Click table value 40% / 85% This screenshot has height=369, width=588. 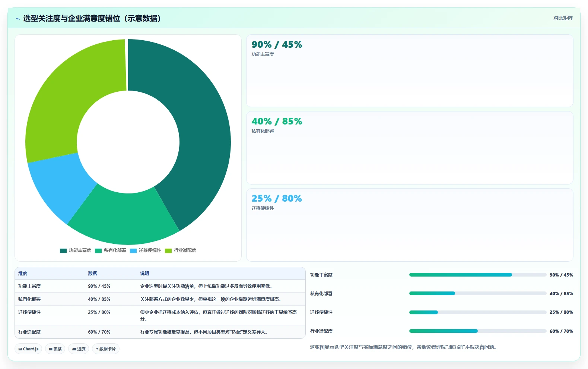click(99, 299)
